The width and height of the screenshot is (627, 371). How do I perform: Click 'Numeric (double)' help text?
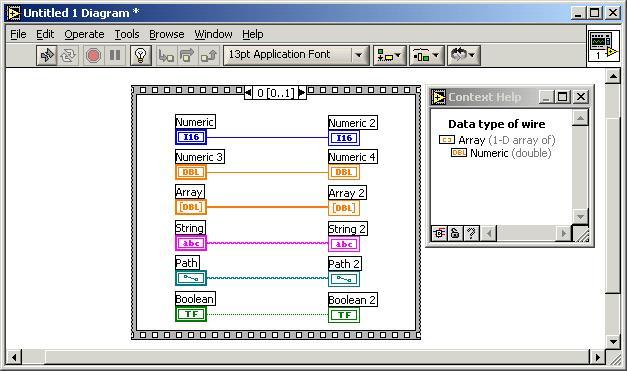511,153
